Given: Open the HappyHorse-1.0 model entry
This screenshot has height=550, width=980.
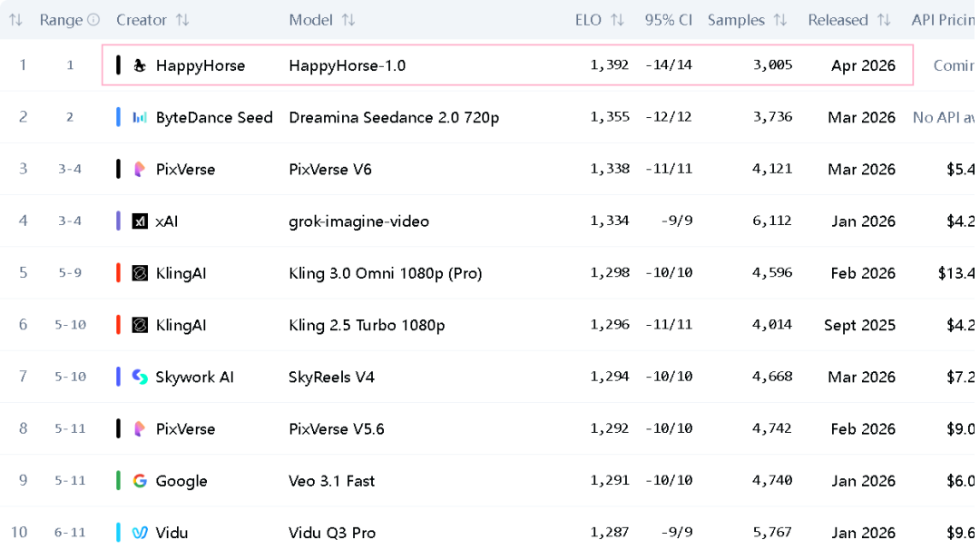Looking at the screenshot, I should coord(347,65).
